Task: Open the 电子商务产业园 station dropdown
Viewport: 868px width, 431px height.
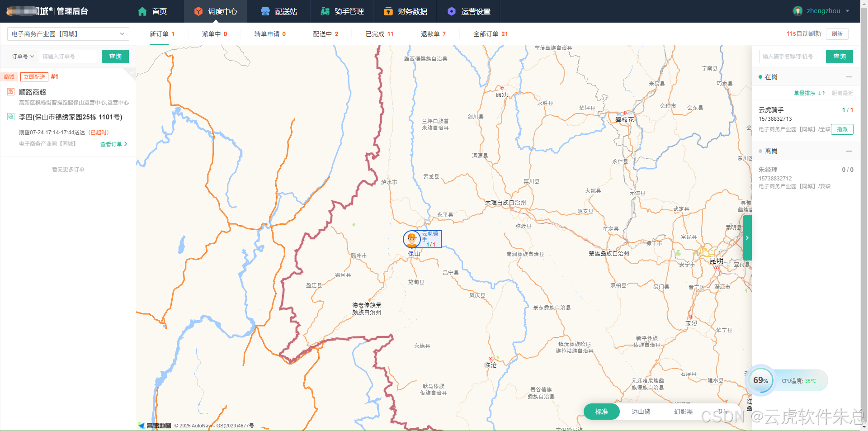Action: click(68, 34)
